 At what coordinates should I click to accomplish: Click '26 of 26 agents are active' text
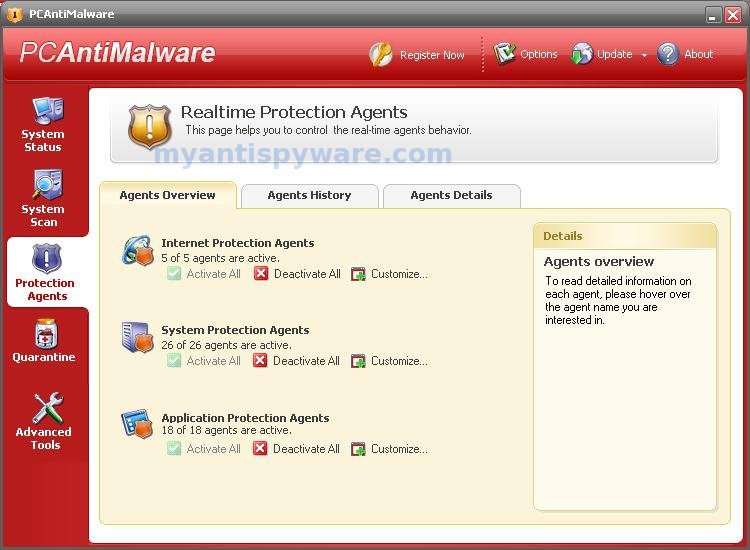click(226, 345)
